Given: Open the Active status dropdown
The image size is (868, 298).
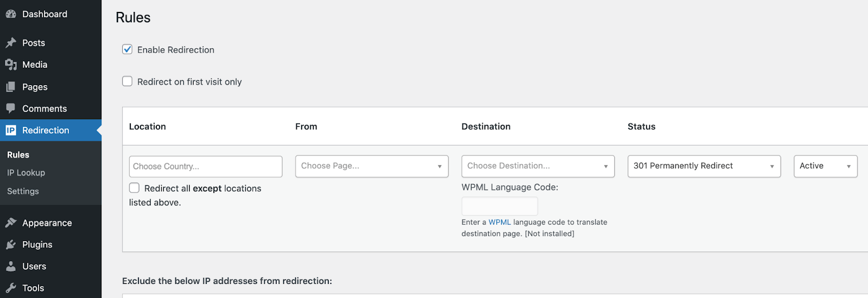Looking at the screenshot, I should (x=826, y=166).
